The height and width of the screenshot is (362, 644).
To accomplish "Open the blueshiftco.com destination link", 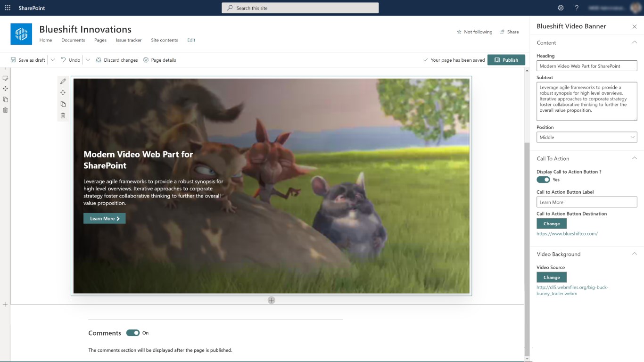I will point(567,234).
